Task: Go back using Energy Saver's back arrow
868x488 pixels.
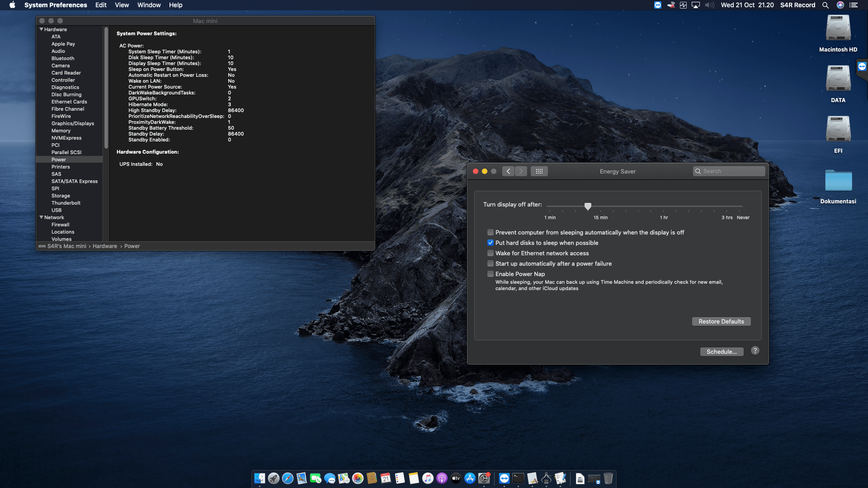Action: (x=508, y=171)
